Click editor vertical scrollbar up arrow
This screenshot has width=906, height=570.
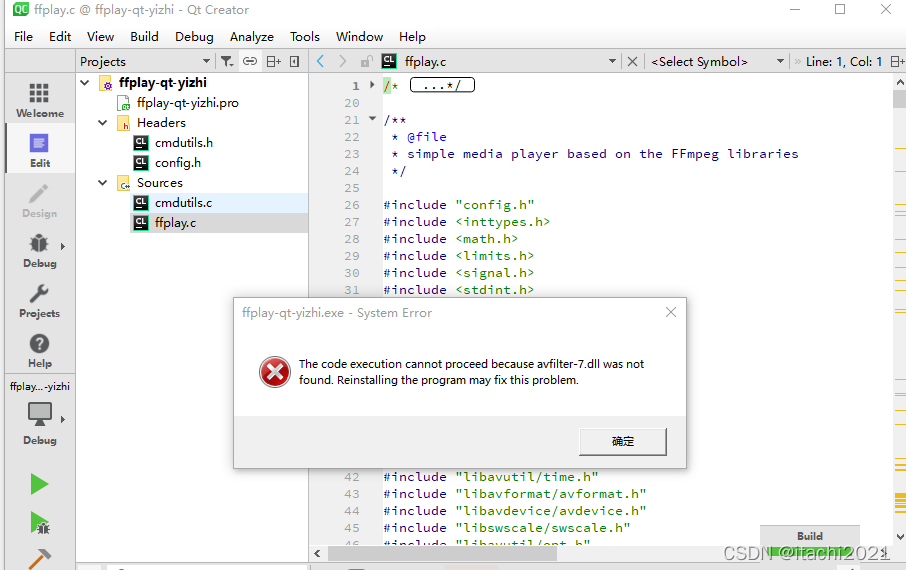pyautogui.click(x=900, y=82)
